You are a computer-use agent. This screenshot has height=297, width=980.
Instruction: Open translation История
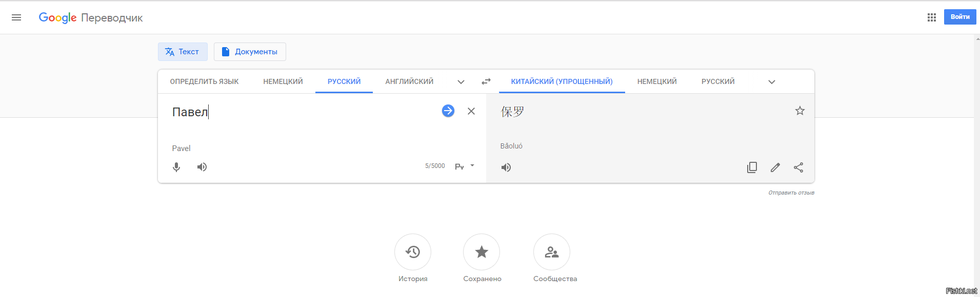tap(413, 252)
